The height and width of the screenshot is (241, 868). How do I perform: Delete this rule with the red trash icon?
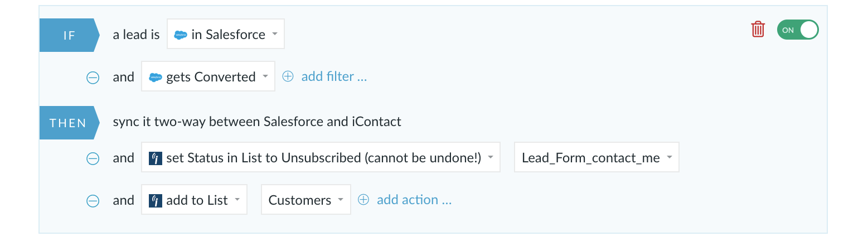tap(758, 30)
